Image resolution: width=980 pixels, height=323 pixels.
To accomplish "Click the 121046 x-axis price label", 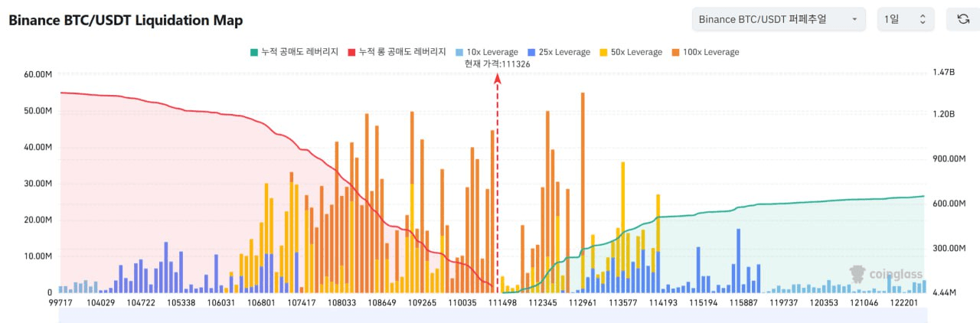I will 864,303.
